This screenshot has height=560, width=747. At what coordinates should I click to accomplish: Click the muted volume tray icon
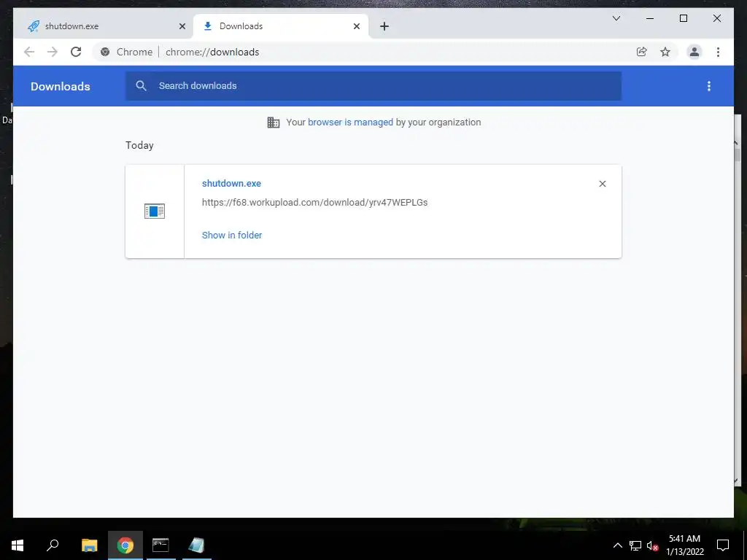(x=653, y=545)
